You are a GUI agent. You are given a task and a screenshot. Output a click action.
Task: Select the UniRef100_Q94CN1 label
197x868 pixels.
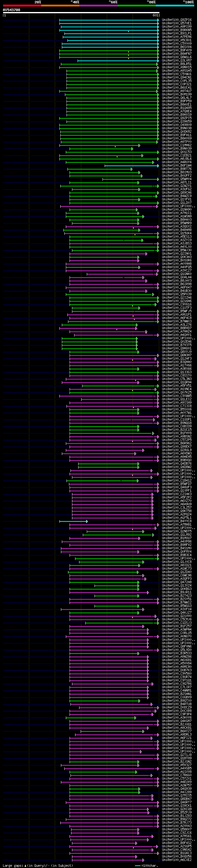pos(176,78)
